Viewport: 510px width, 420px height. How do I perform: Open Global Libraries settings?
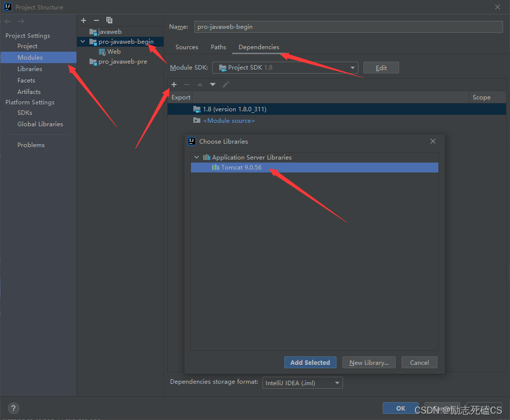pos(38,124)
